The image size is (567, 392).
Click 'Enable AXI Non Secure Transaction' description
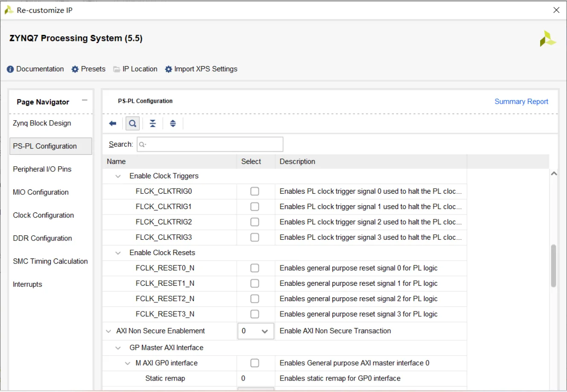[x=335, y=331]
